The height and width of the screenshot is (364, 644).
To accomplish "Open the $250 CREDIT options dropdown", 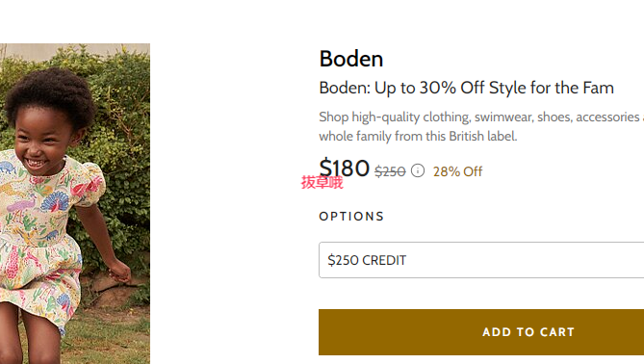I will pyautogui.click(x=481, y=260).
